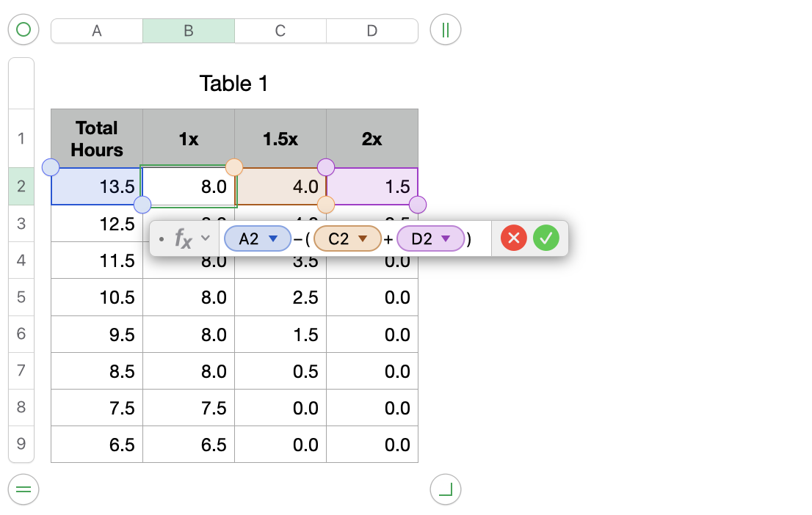Click the purple D2 selection corner handle
Image resolution: width=812 pixels, height=515 pixels.
[417, 205]
